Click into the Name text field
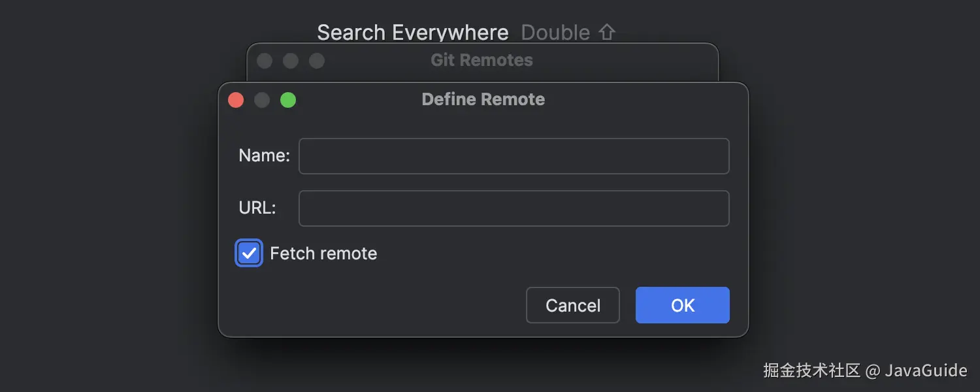 pyautogui.click(x=514, y=156)
